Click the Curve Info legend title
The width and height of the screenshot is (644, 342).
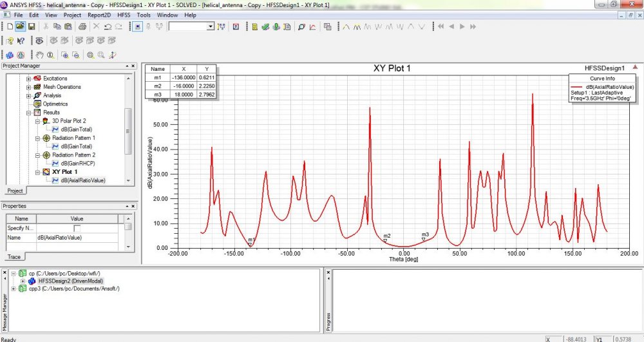pos(602,79)
